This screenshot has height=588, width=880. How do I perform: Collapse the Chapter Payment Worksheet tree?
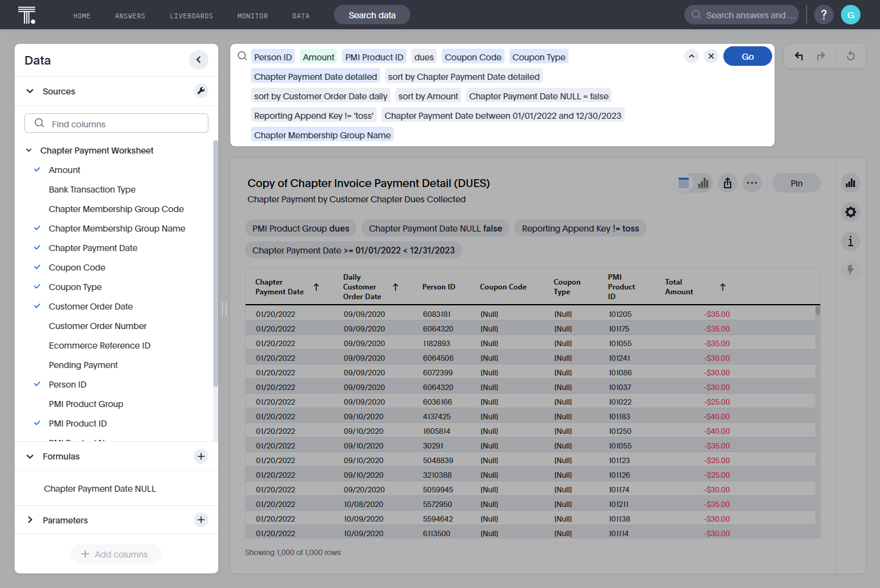coord(29,150)
